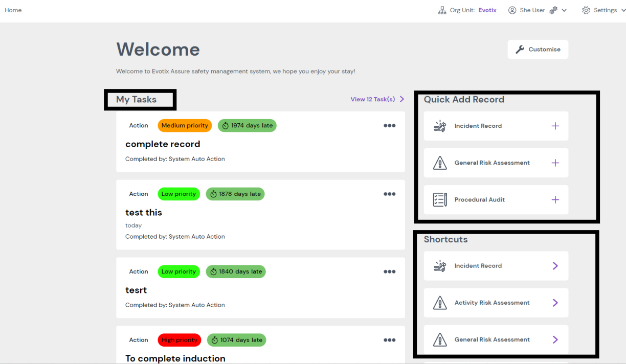
Task: Click the plus icon beside Incident Record
Action: coord(555,126)
